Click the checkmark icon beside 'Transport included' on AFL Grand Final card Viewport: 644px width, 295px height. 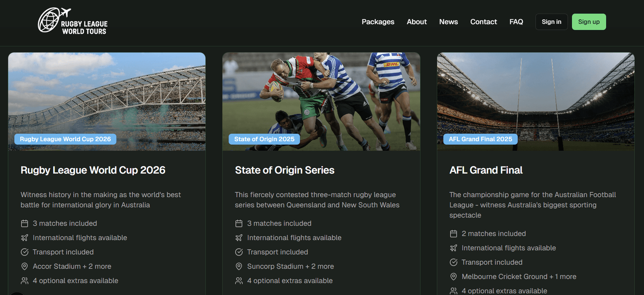click(453, 262)
